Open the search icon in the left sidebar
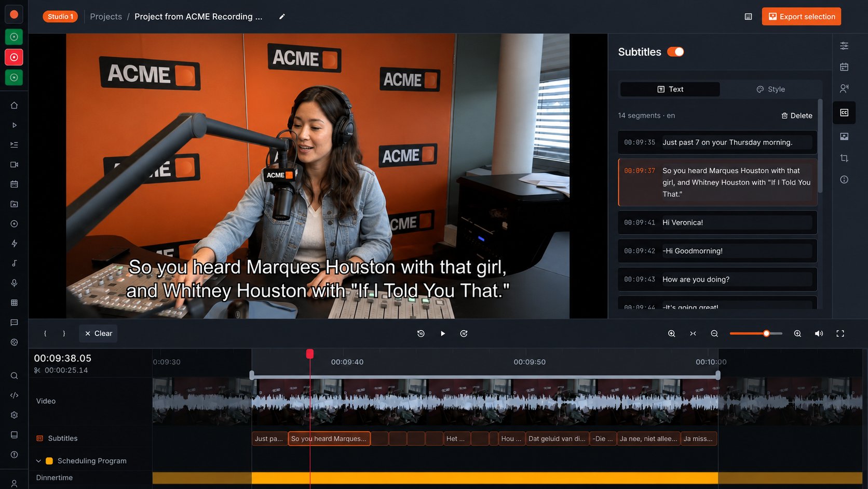The height and width of the screenshot is (489, 868). [14, 376]
